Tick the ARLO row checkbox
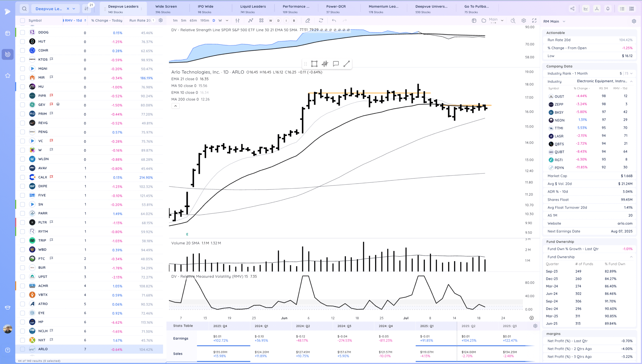The height and width of the screenshot is (364, 642). (23, 349)
